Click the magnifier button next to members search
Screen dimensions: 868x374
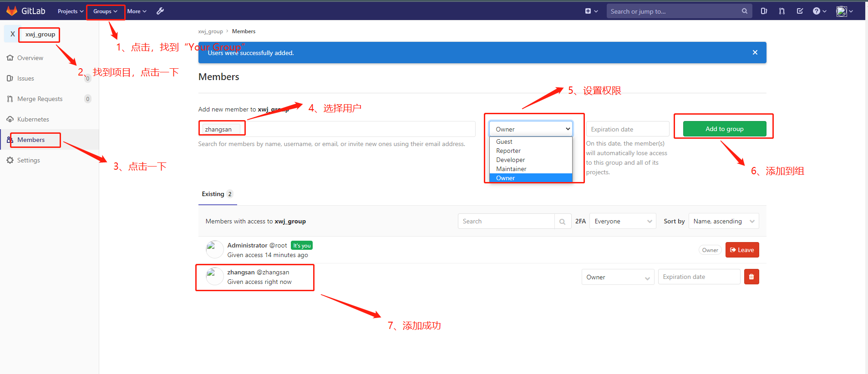point(563,222)
